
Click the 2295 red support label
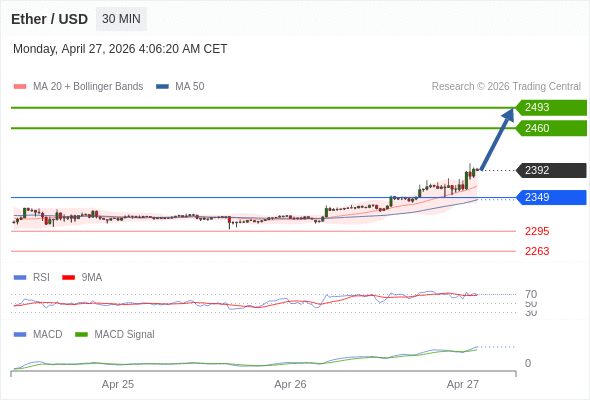pyautogui.click(x=537, y=231)
